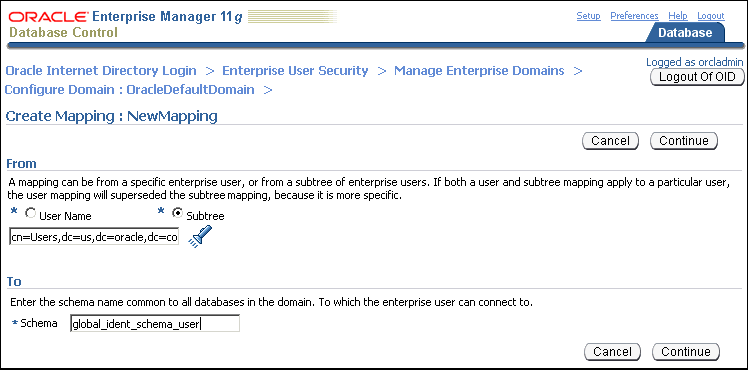Screen dimensions: 748x370
Task: Open the Preferences link
Action: click(634, 16)
